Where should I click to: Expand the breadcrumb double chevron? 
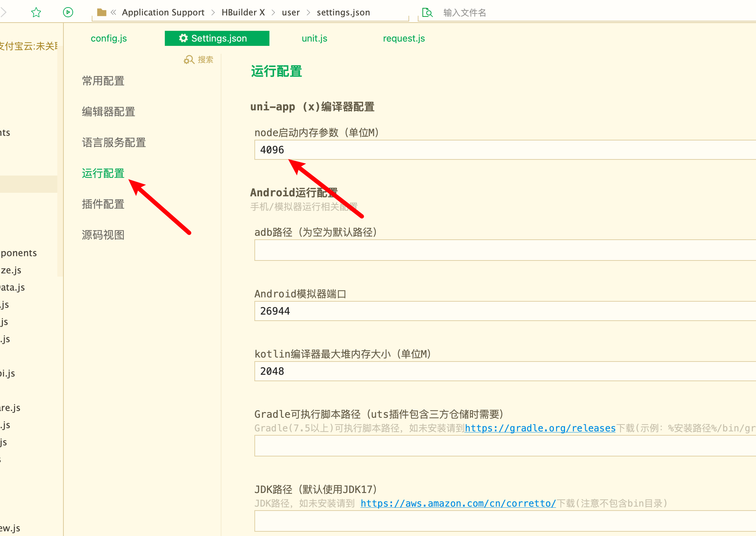pos(114,13)
